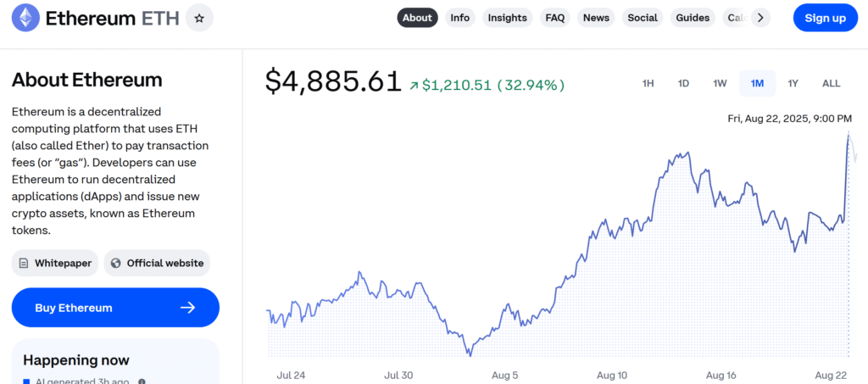Click the Sign up button
This screenshot has height=384, width=868.
(825, 18)
